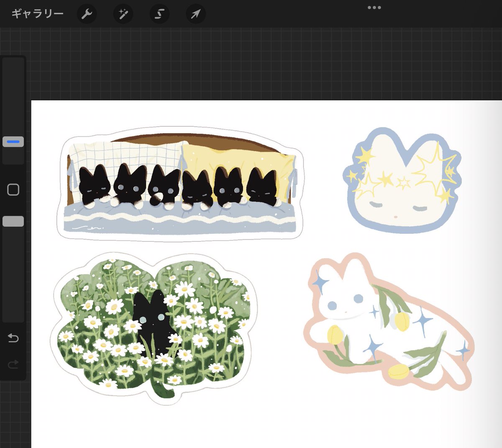Viewport: 502px width, 448px height.
Task: Tap the black cat in daisies sticker
Action: (x=154, y=328)
